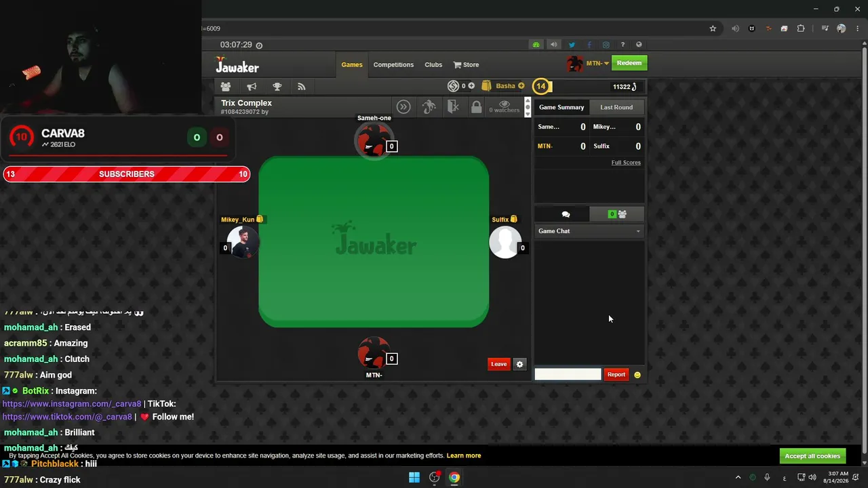Open the Chrome three-dot menu

858,28
